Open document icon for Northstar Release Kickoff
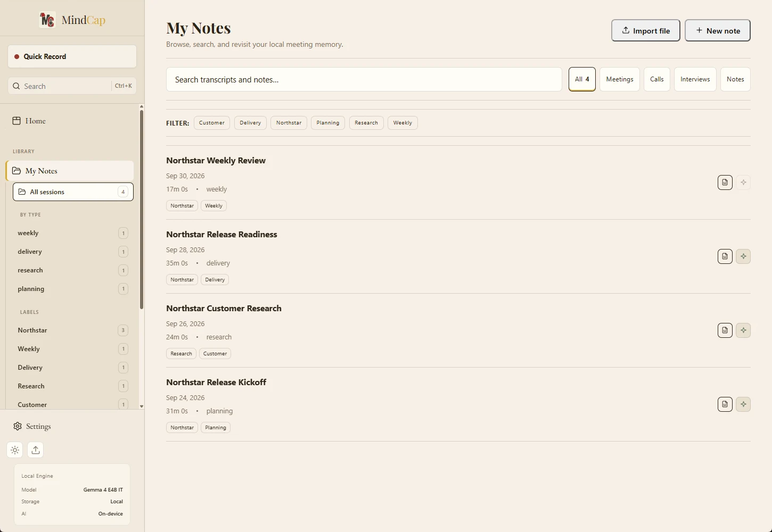 pos(725,404)
